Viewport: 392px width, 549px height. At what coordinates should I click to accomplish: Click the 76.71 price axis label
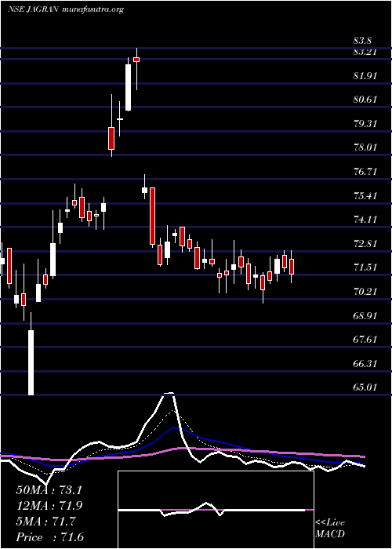coord(365,172)
